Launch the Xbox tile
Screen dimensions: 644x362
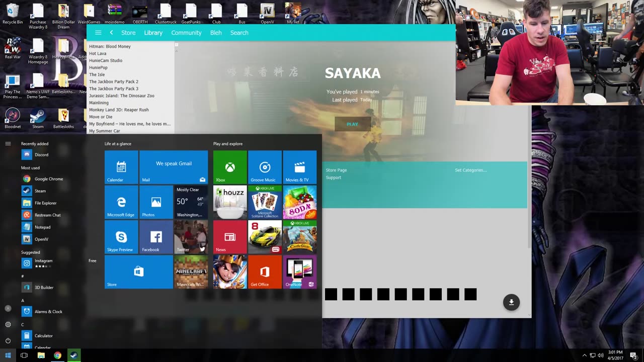click(230, 167)
